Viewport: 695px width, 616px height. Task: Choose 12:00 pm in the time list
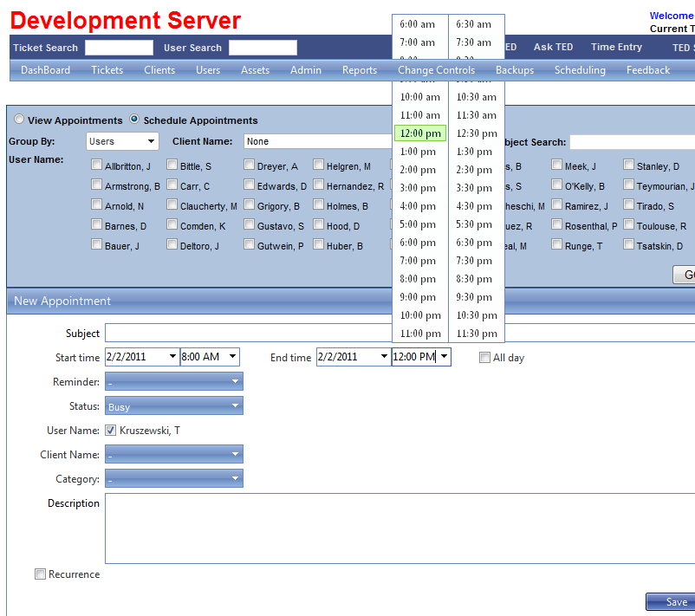click(420, 133)
